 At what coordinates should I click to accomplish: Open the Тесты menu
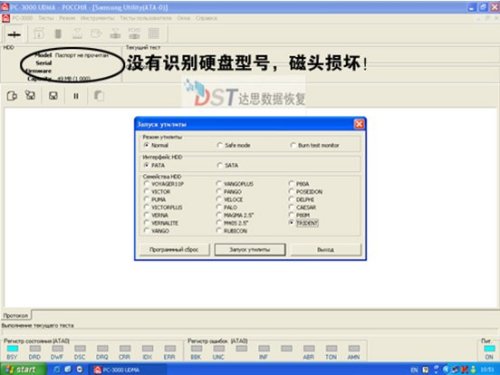coord(46,18)
